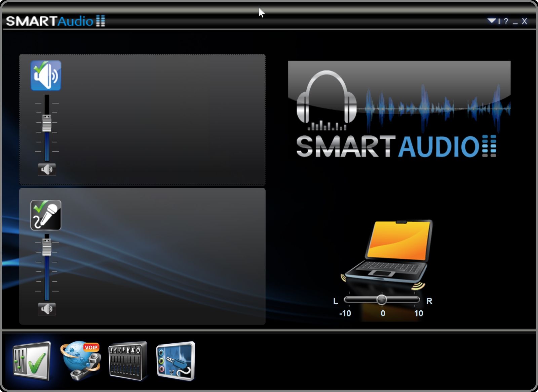This screenshot has height=392, width=538.
Task: Click the balance value label 10
Action: pyautogui.click(x=419, y=313)
